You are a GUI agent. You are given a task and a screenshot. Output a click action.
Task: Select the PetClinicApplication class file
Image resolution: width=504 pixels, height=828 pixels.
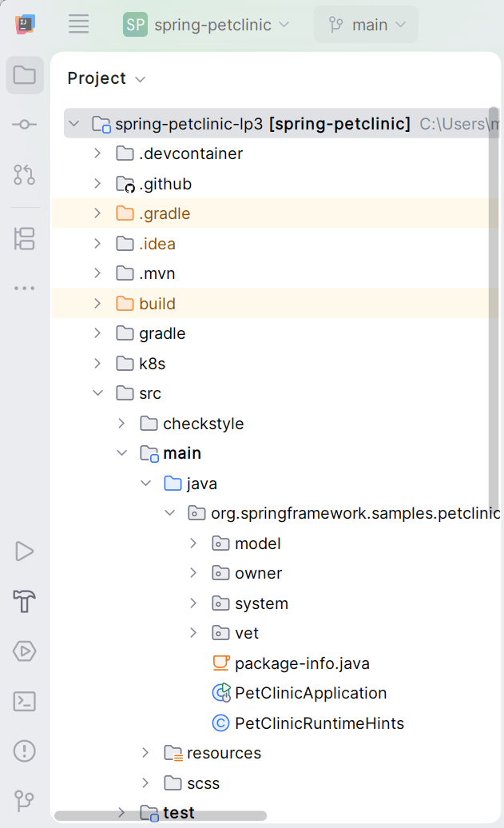pyautogui.click(x=310, y=693)
